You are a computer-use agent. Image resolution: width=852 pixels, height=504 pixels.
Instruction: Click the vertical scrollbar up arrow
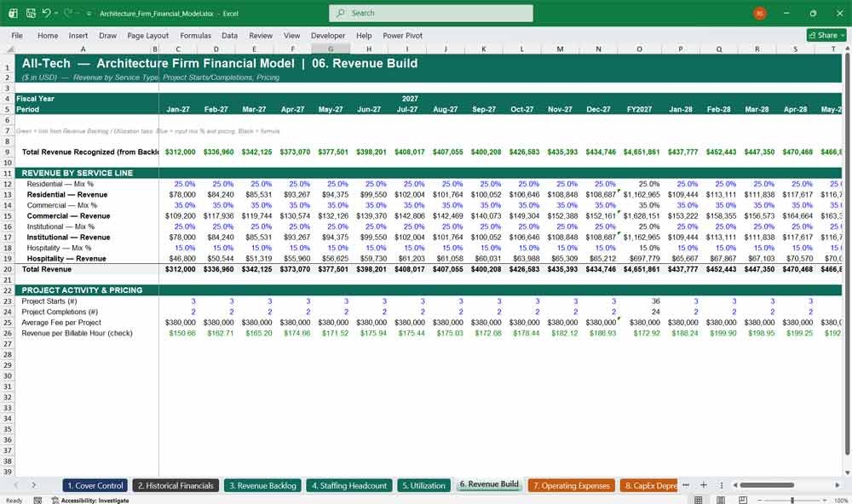(x=847, y=49)
